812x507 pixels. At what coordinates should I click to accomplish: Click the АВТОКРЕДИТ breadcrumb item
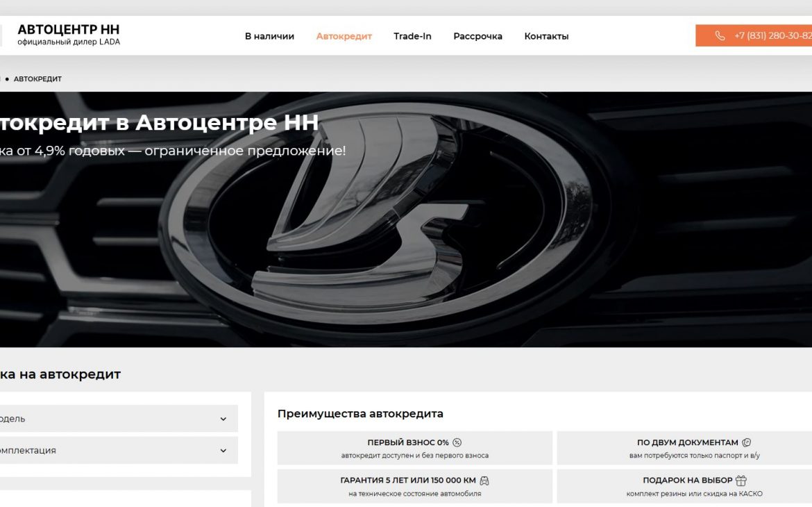(37, 79)
